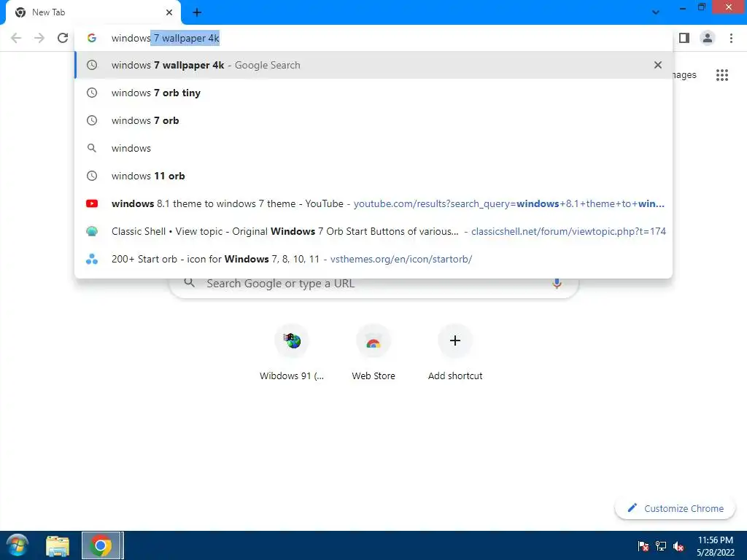Open the Web Store shortcut
Viewport: 747px width, 560px height.
373,352
